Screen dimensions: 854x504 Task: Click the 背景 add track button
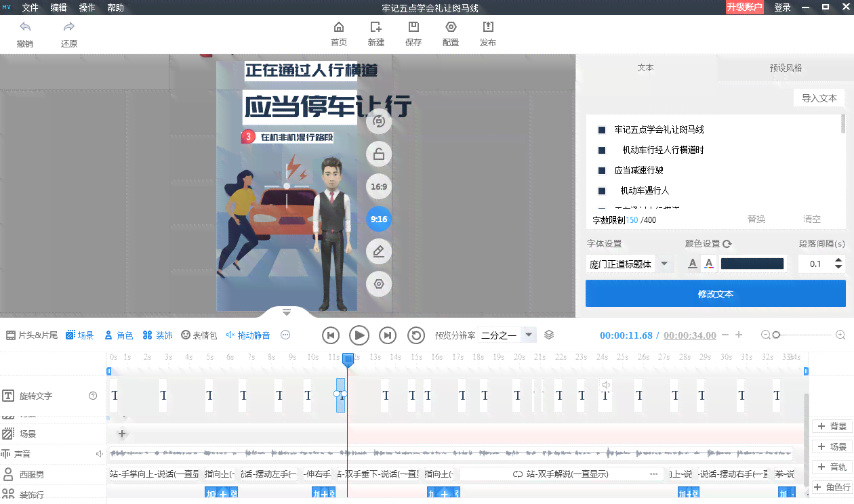click(832, 426)
